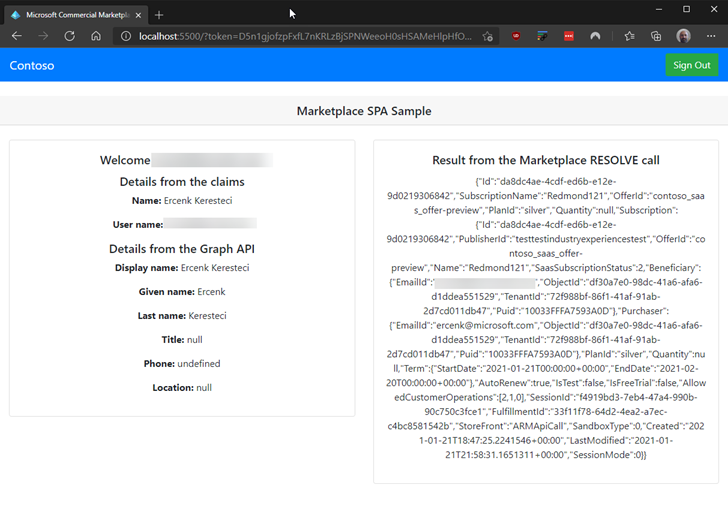Open the red uBlock extension icon

[516, 36]
